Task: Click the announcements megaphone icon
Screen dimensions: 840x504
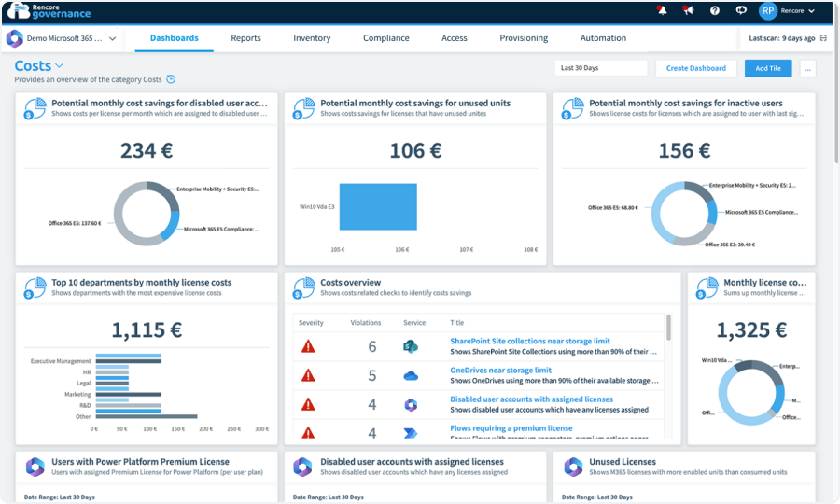Action: [689, 11]
